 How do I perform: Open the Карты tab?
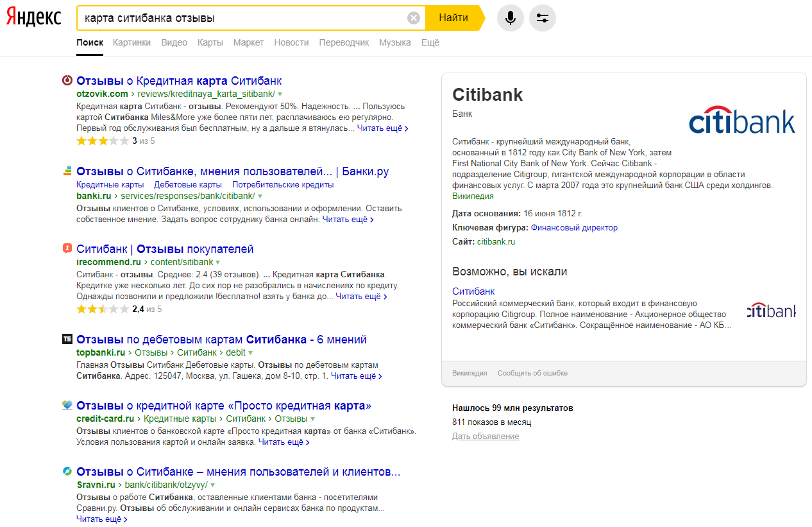[x=210, y=43]
